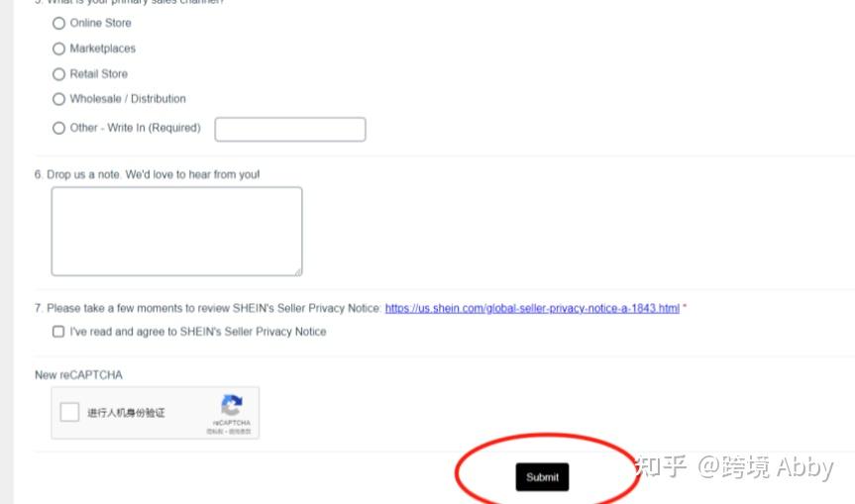Click the privacy agreement label text
The height and width of the screenshot is (504, 855).
tap(198, 332)
